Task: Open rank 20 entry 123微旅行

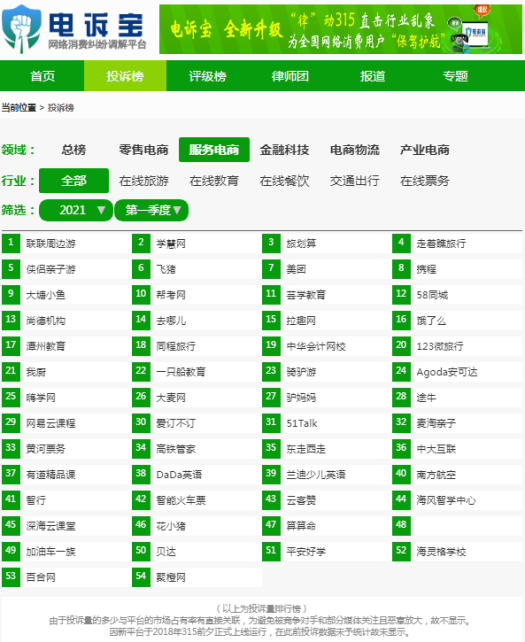Action: (x=440, y=346)
